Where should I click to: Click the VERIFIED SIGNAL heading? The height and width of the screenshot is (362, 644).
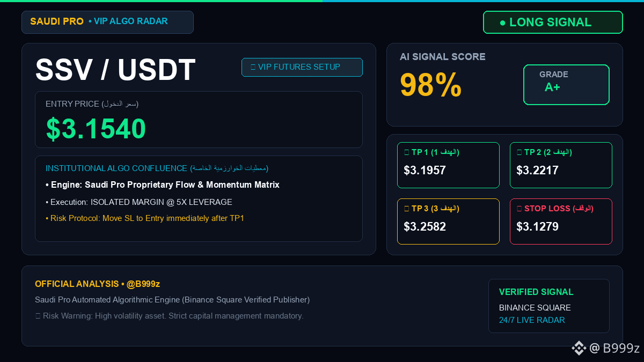pos(536,292)
